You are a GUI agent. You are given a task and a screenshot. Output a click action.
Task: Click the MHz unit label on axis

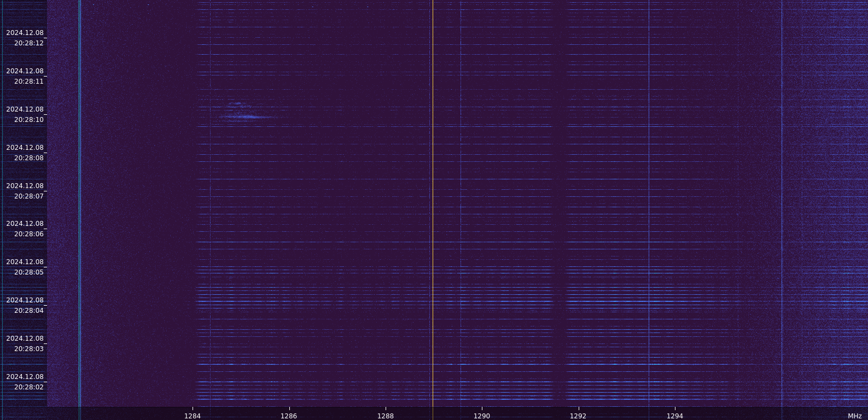coord(854,416)
